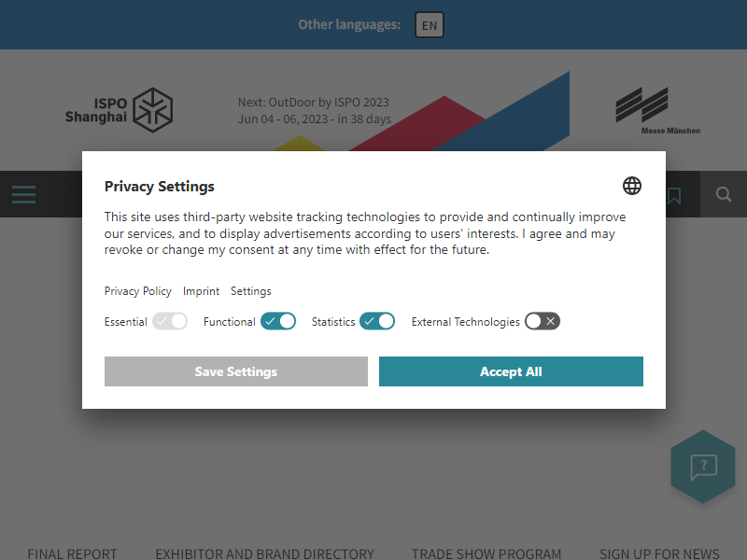The height and width of the screenshot is (560, 747).
Task: Open the Imprint link
Action: click(201, 291)
